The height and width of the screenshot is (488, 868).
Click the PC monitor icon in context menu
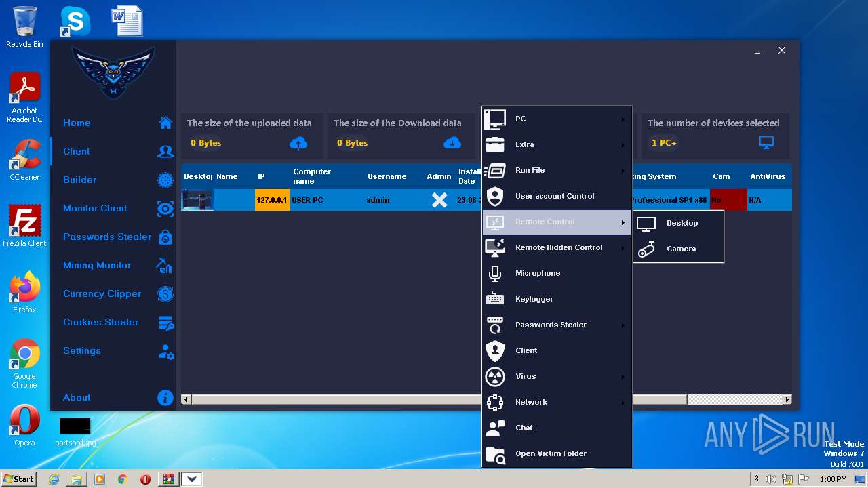click(x=495, y=119)
